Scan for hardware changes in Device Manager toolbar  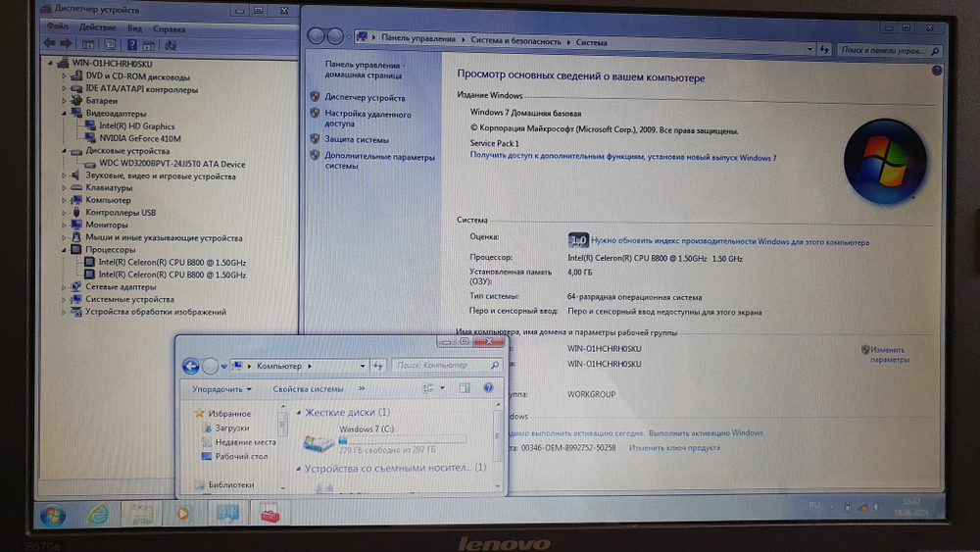(170, 45)
